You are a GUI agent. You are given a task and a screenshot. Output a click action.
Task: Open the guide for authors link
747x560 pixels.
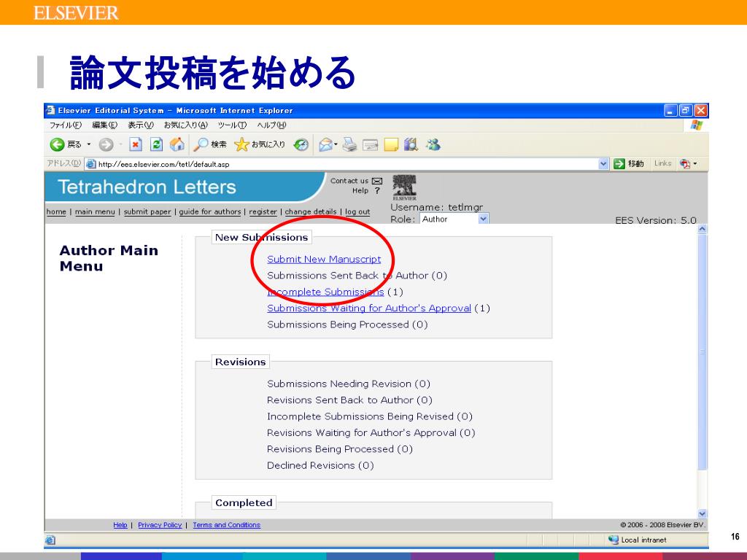click(x=210, y=211)
